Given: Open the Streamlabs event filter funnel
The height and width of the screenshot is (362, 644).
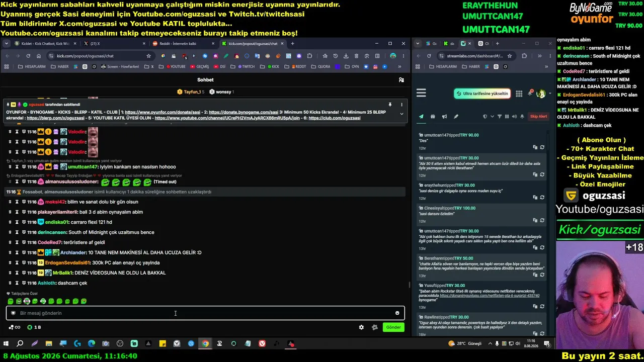Looking at the screenshot, I should [500, 117].
